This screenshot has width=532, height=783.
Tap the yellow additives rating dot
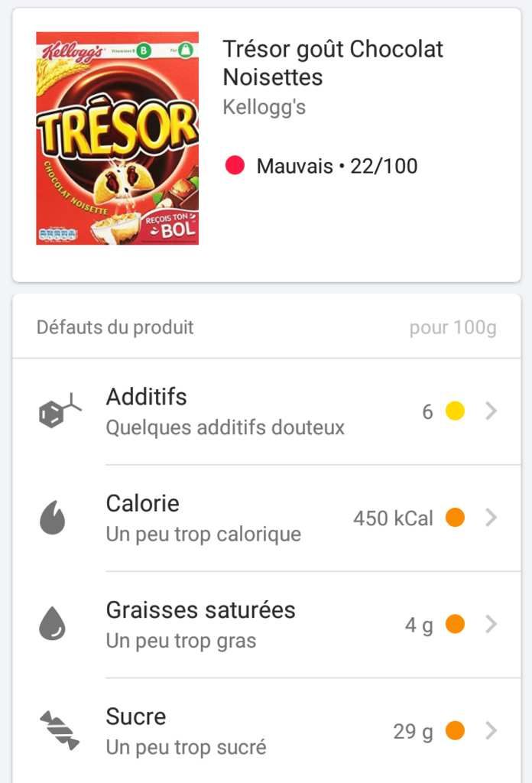coord(455,411)
